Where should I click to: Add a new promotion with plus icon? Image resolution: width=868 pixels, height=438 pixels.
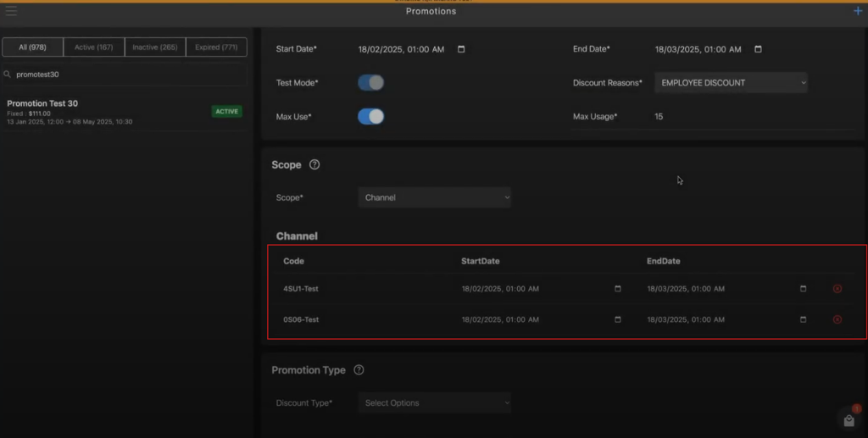click(858, 11)
